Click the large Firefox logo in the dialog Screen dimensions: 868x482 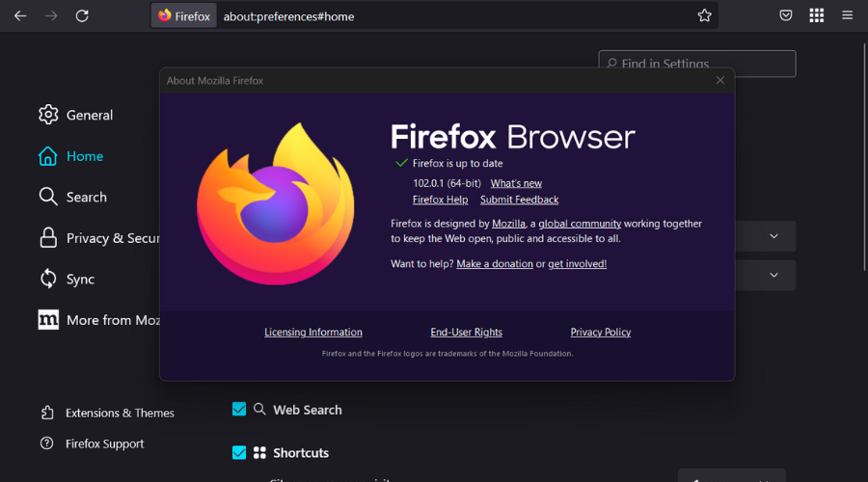275,203
